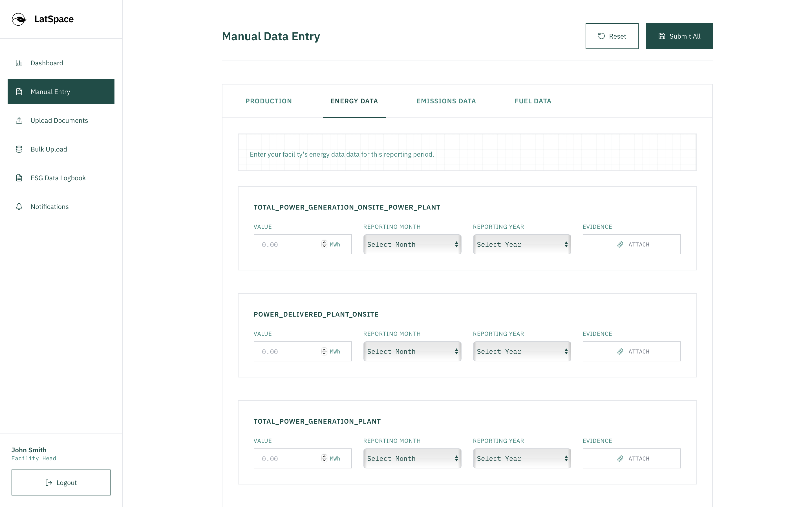This screenshot has height=507, width=812.
Task: Open the Select Year dropdown for POWER_DELIVERED_PLANT_ONSITE
Action: coord(521,351)
